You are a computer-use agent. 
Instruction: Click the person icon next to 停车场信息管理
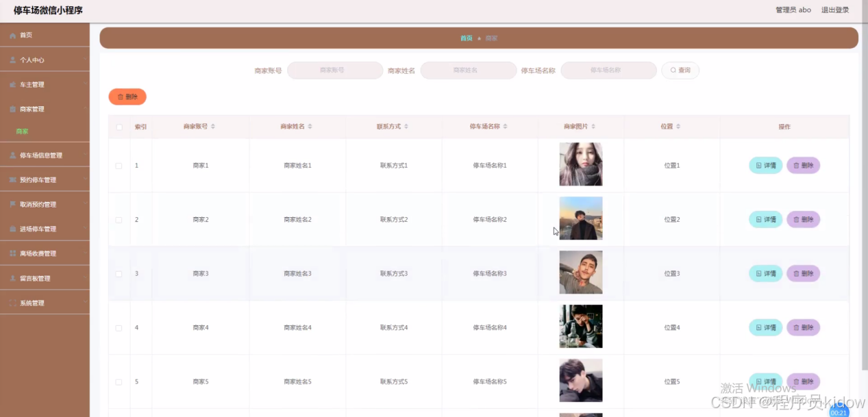pos(13,155)
